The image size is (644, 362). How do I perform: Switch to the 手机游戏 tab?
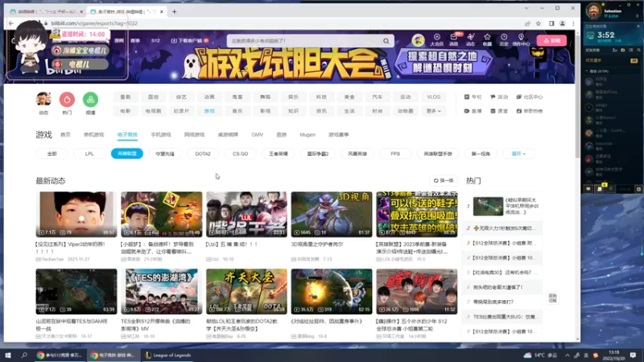tap(160, 134)
